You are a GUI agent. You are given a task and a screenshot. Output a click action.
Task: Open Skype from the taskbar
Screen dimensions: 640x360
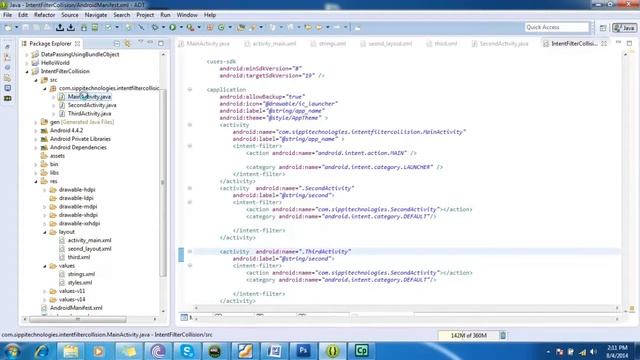187,351
